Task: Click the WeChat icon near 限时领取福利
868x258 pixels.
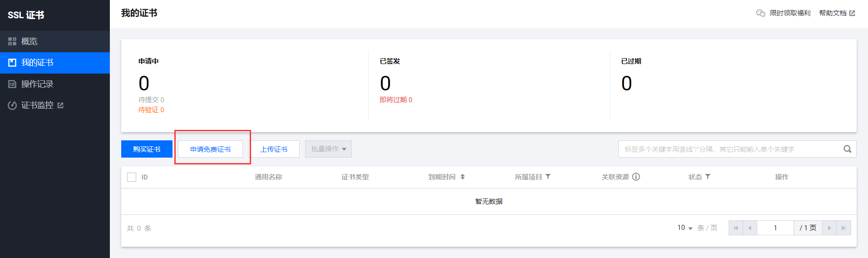Action: [x=761, y=13]
